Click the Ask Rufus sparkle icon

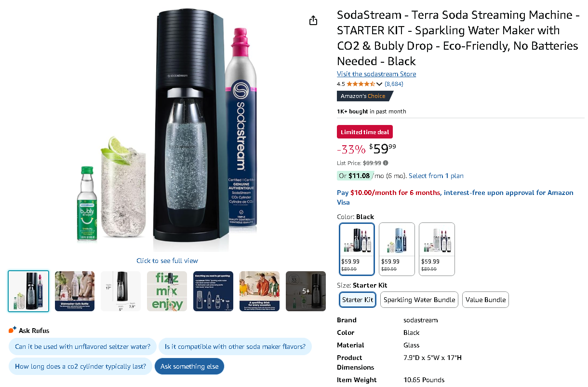[x=13, y=331]
